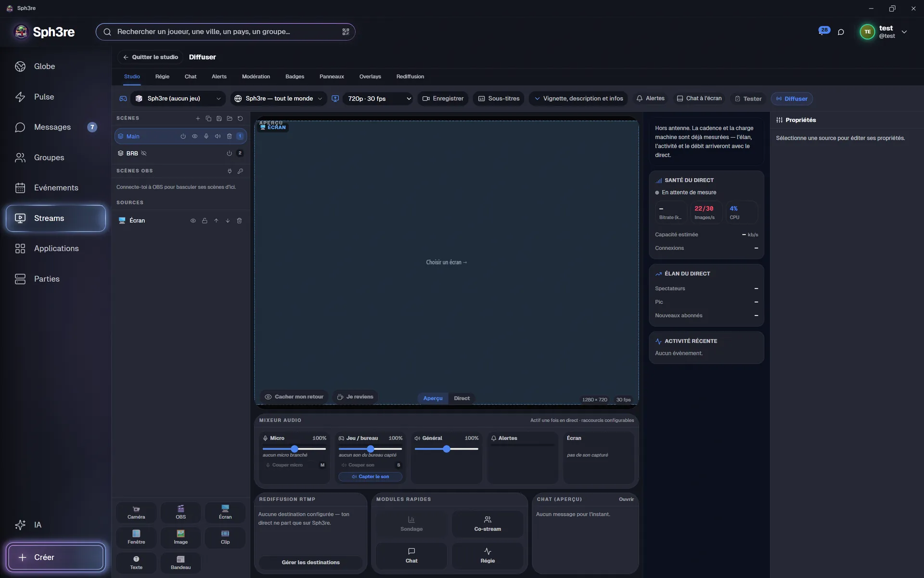Go to the Overlays tab
The image size is (924, 578).
coord(370,77)
